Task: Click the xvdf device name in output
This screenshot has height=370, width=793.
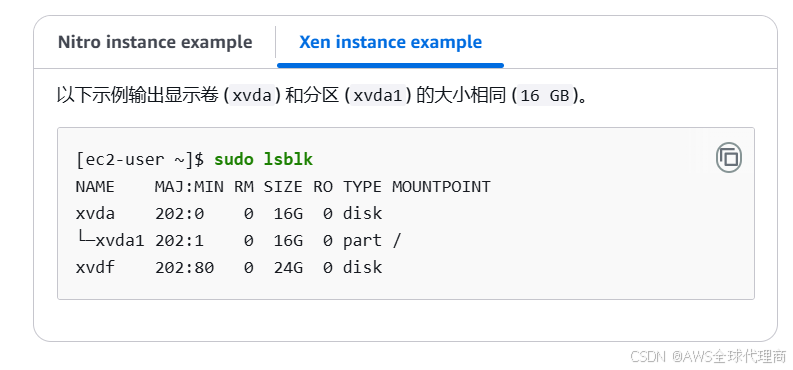Action: 95,267
